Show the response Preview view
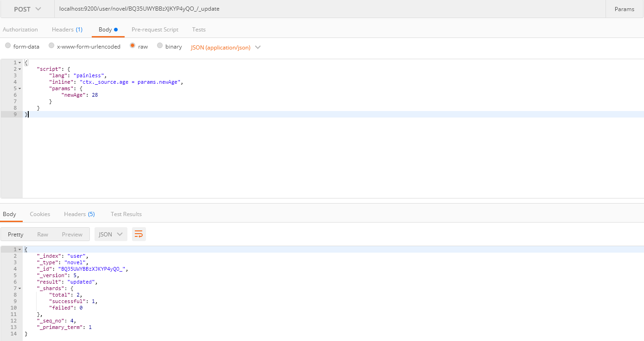 click(72, 235)
